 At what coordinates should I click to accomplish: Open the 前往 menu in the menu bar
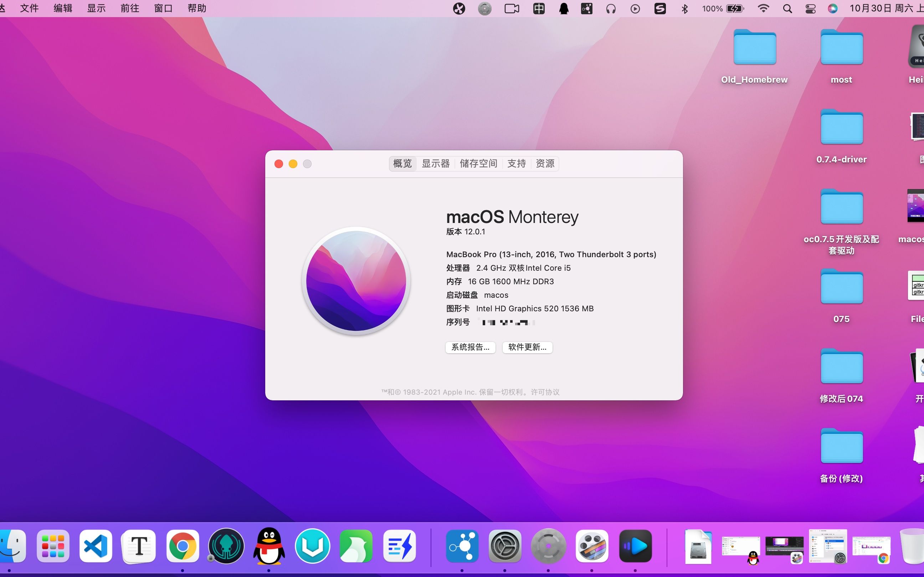click(129, 8)
